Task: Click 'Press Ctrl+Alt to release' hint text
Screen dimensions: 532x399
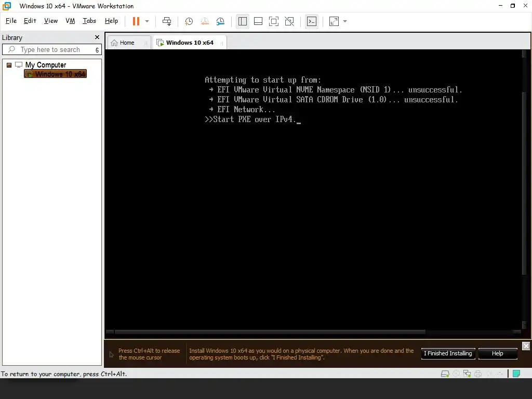Action: [x=149, y=354]
